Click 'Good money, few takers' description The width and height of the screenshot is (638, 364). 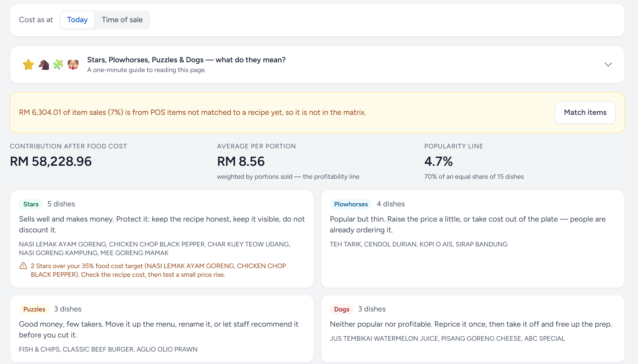click(x=159, y=329)
